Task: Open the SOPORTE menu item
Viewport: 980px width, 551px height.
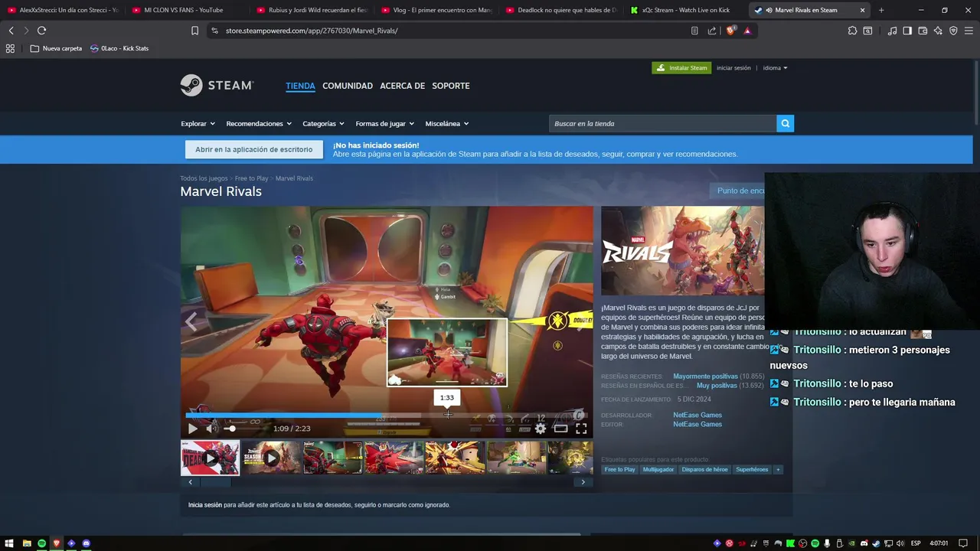Action: (x=451, y=86)
